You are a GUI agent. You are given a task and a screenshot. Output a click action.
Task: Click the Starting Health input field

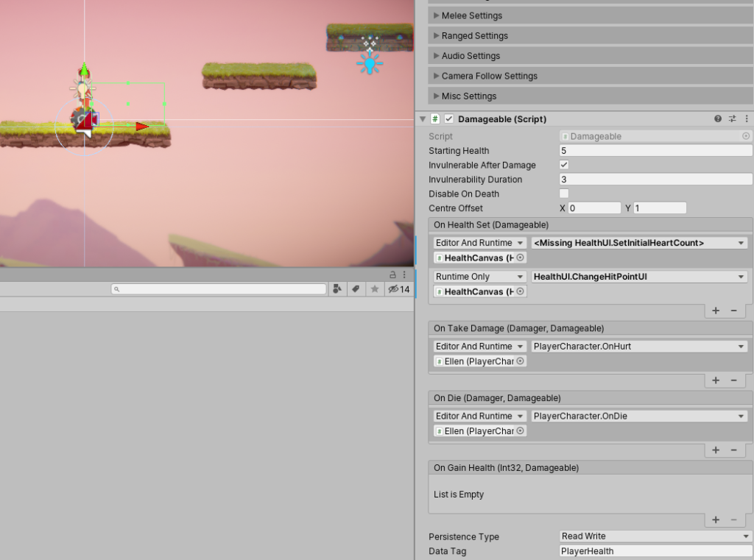tap(655, 151)
